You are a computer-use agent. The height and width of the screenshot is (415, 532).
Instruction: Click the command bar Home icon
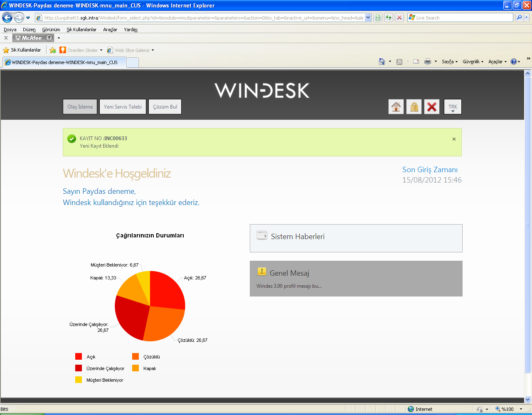click(x=382, y=62)
